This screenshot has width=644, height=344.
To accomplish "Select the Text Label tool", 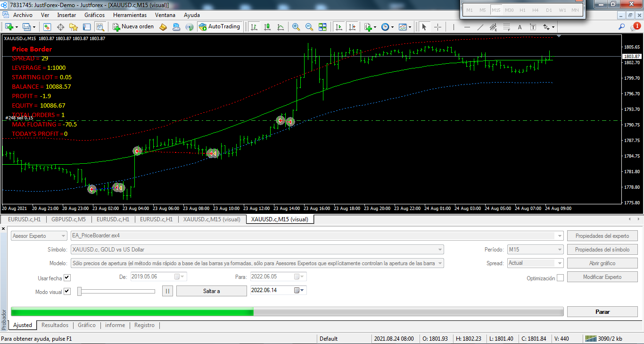I will (533, 27).
